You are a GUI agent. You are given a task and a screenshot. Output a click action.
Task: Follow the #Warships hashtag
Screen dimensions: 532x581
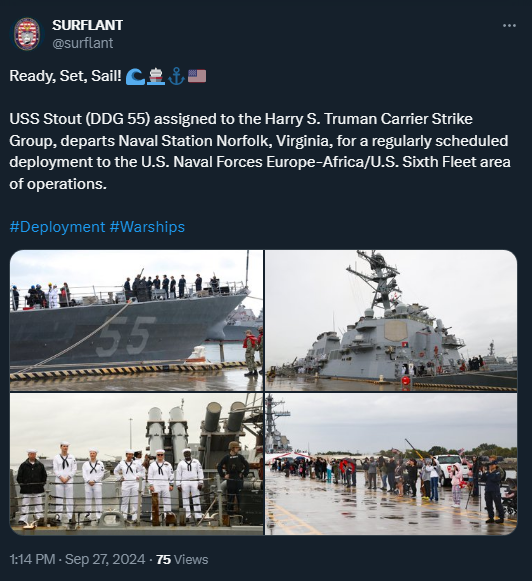tap(147, 227)
